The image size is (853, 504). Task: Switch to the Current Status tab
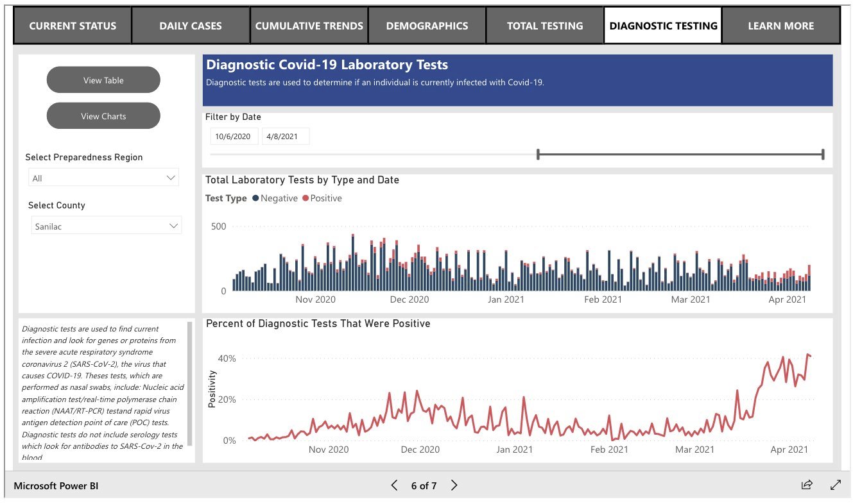tap(73, 26)
